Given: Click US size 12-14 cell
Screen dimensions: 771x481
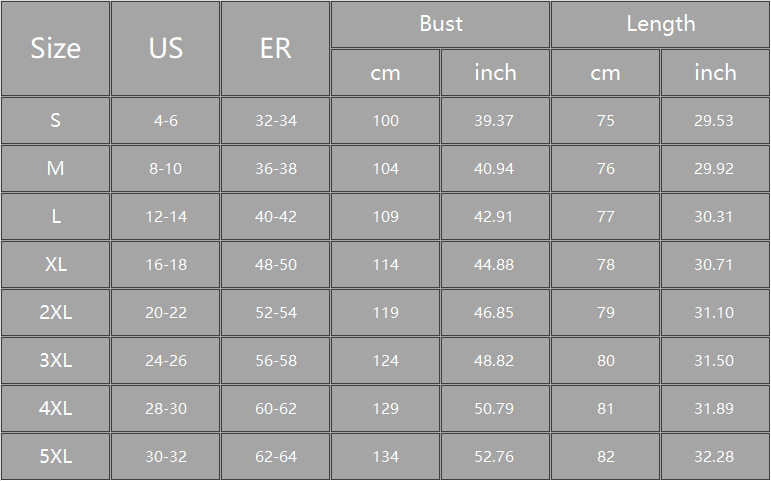Looking at the screenshot, I should [165, 217].
